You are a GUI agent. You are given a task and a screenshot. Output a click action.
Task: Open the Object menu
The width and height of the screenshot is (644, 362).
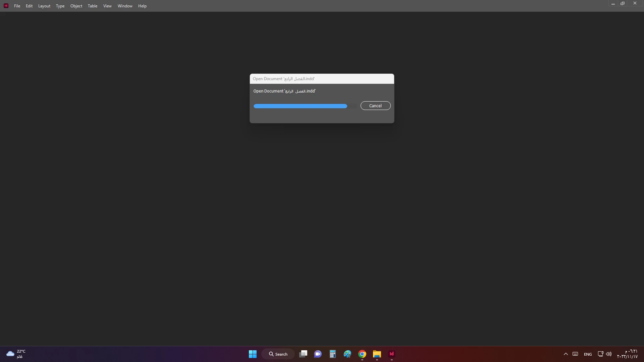pos(76,6)
